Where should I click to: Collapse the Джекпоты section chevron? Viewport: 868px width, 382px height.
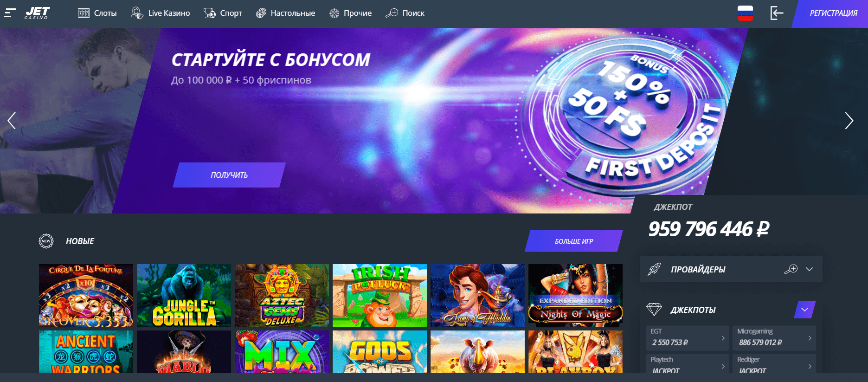[x=805, y=310]
